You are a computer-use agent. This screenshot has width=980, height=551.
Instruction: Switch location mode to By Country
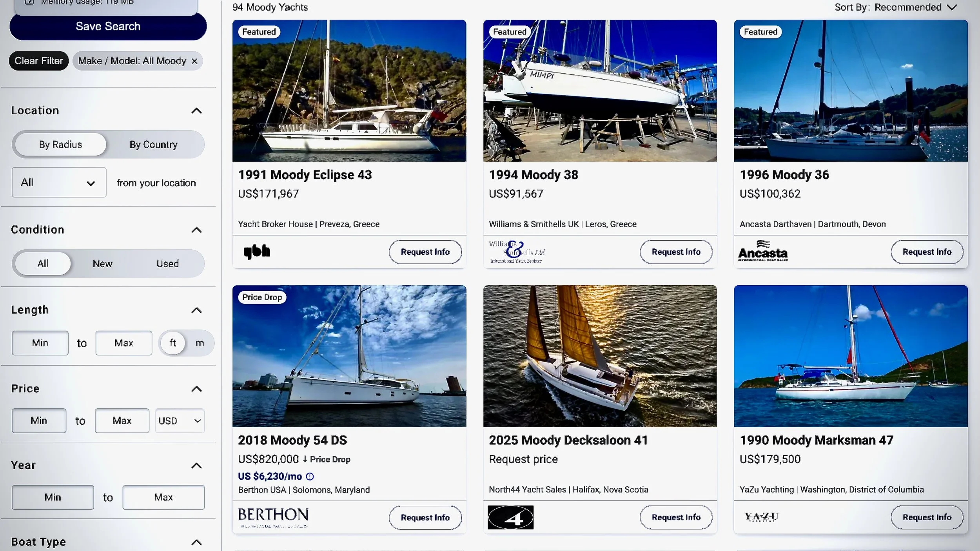point(153,145)
